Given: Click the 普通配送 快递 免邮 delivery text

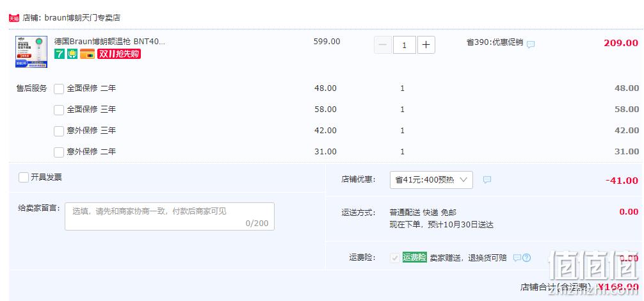Looking at the screenshot, I should [423, 213].
